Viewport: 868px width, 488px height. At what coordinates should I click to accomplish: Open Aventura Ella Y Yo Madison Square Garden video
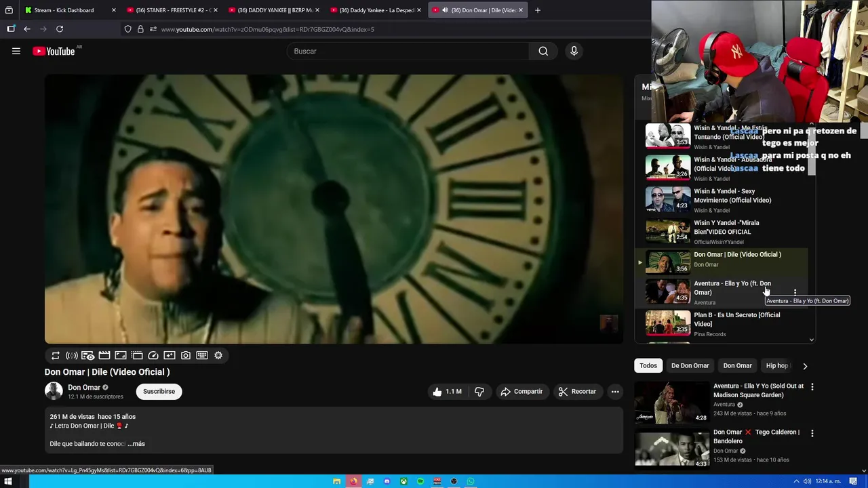coord(758,390)
